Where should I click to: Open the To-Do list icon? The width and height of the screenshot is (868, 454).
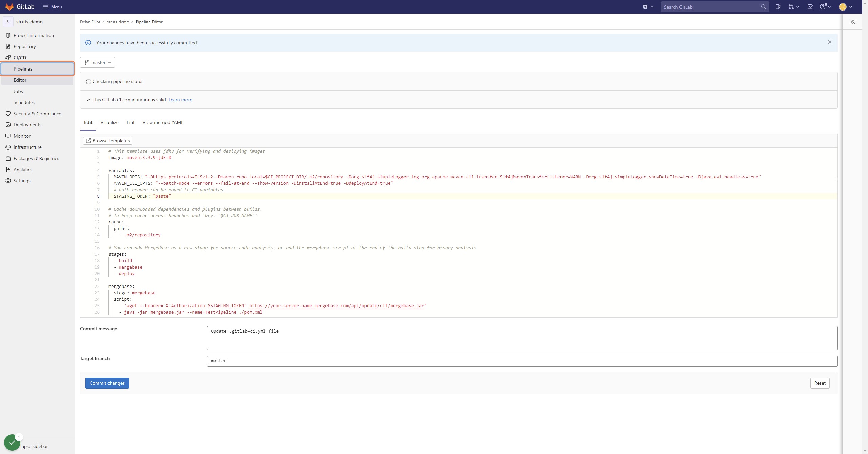point(810,7)
